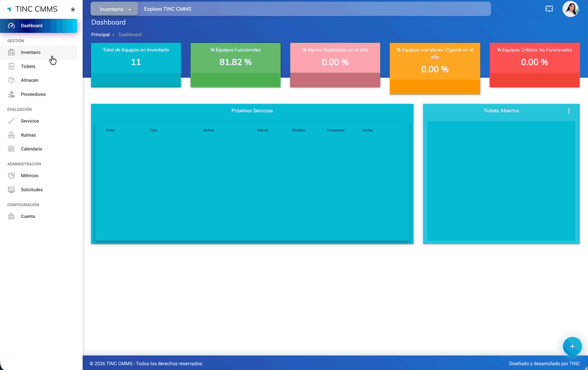588x370 pixels.
Task: Toggle the sidebar pin radio button
Action: pos(73,10)
